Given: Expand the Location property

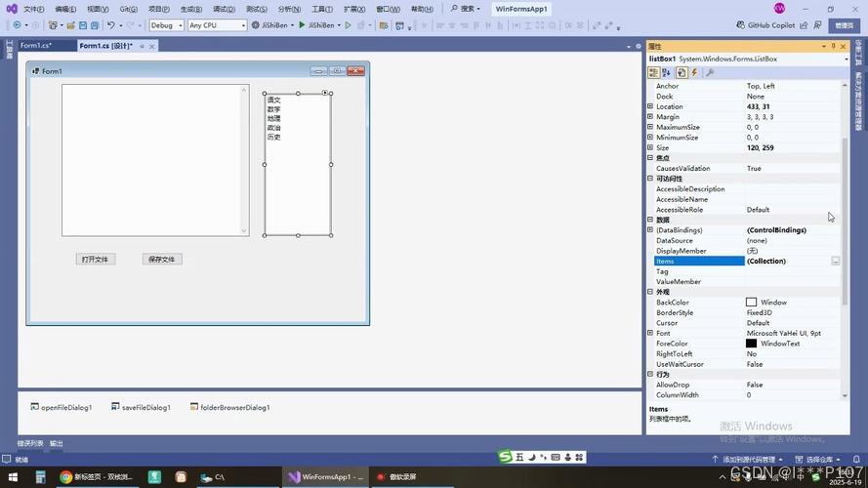Looking at the screenshot, I should point(650,106).
